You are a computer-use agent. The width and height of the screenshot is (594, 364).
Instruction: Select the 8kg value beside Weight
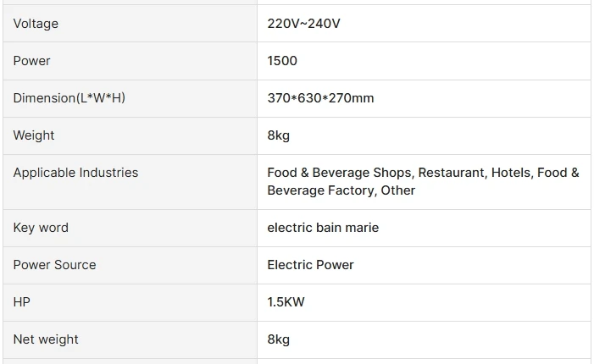tap(278, 135)
